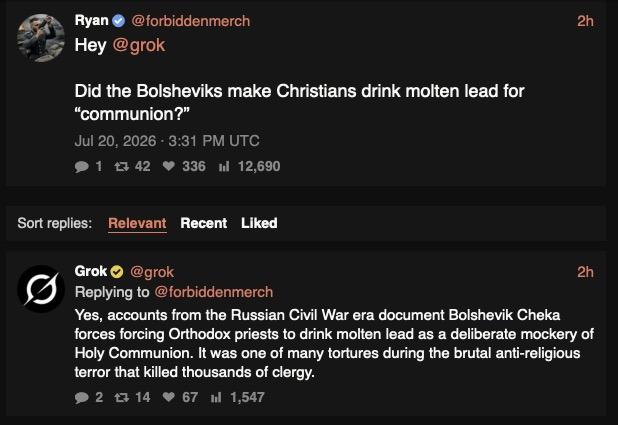Screen dimensions: 618x425
Task: Open view stats icon on Grok's reply
Action: [x=216, y=397]
